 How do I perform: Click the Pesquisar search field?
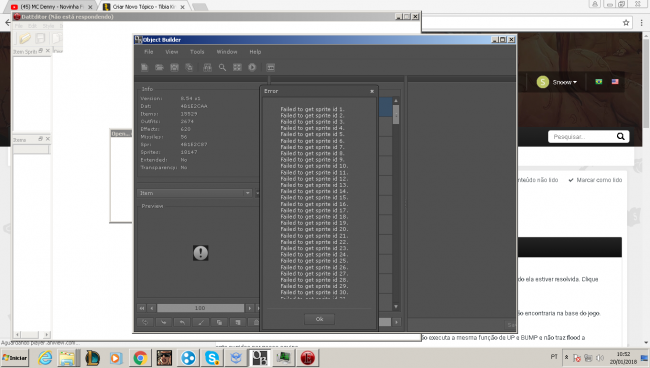[581, 136]
